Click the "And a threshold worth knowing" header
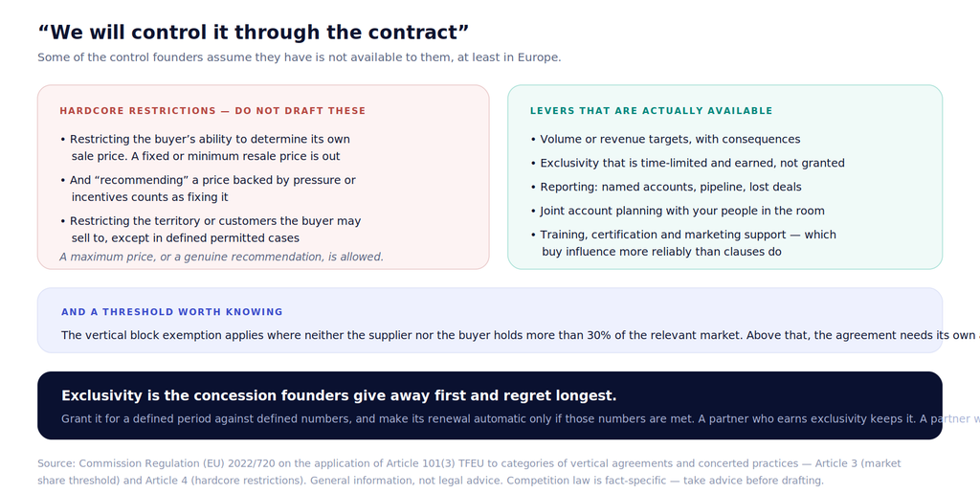Screen dimensions: 980x494 pos(172,312)
